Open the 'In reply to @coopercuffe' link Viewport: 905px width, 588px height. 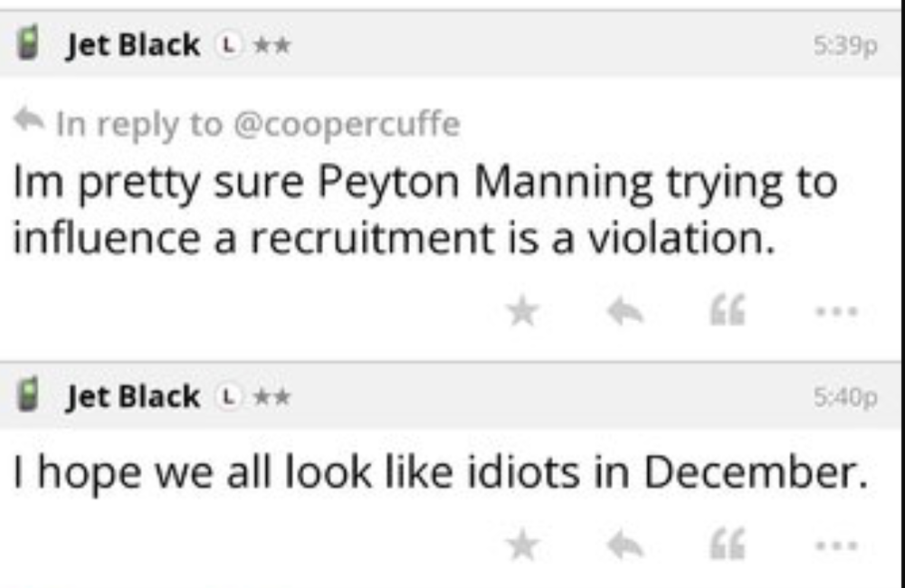[258, 123]
